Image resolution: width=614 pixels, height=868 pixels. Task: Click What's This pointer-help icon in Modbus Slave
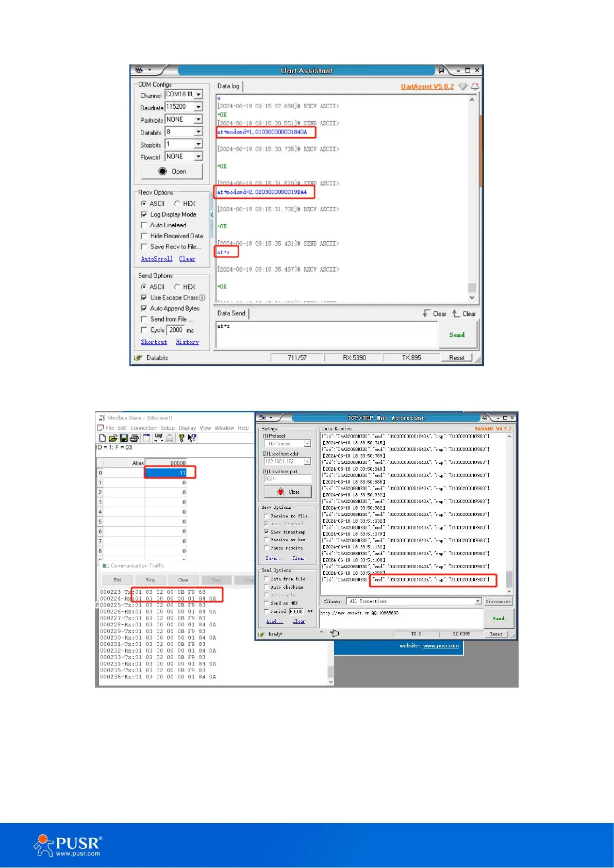[192, 438]
